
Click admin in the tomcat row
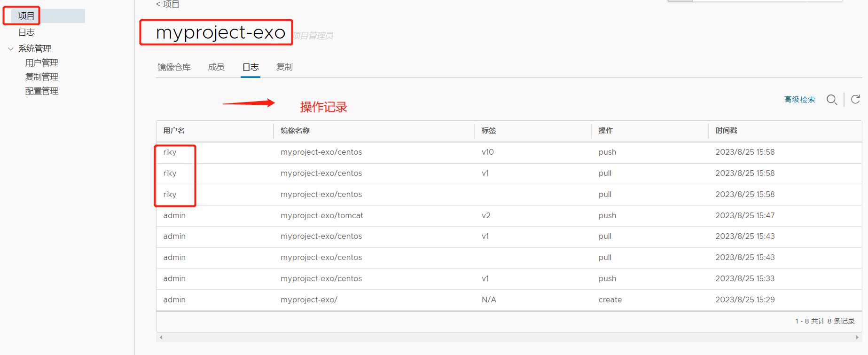click(174, 216)
